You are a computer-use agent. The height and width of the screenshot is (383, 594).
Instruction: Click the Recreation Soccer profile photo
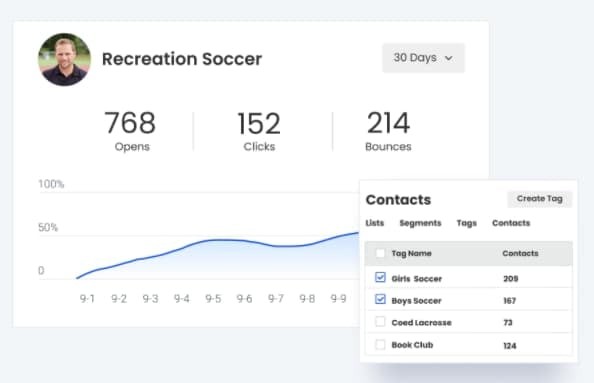[x=64, y=59]
